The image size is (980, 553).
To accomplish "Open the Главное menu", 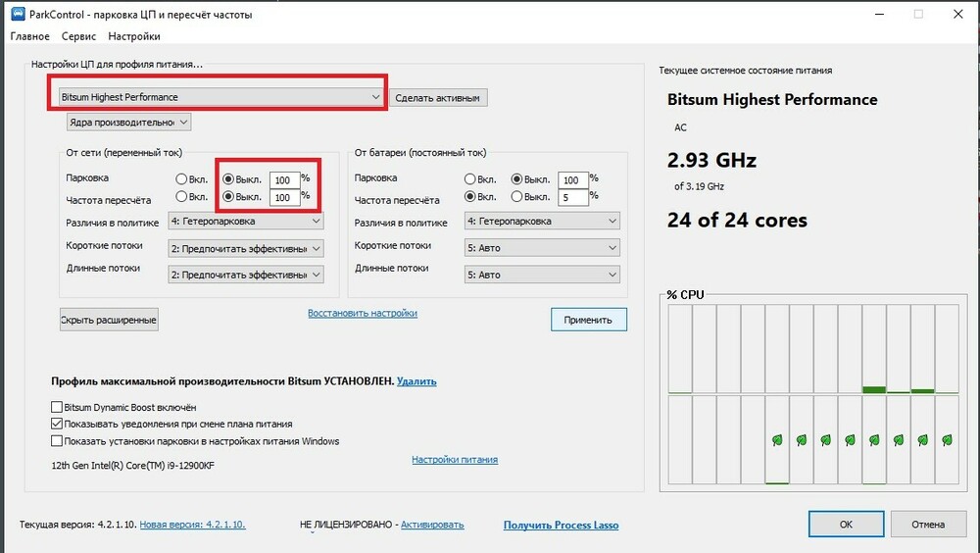I will point(30,36).
